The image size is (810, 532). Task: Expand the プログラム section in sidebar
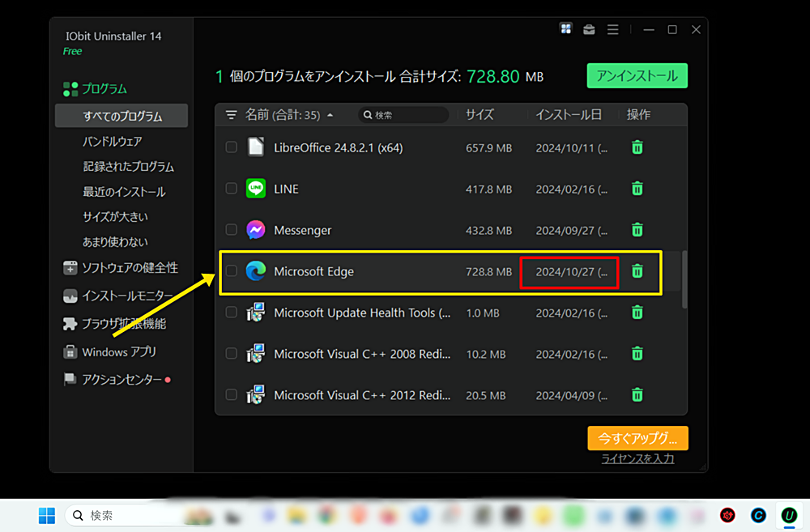tap(95, 89)
